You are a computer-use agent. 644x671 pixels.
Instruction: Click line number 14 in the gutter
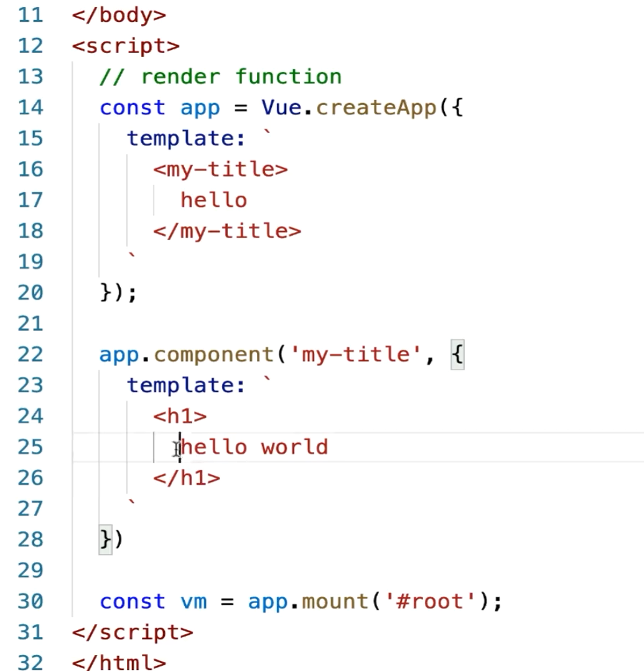coord(30,108)
